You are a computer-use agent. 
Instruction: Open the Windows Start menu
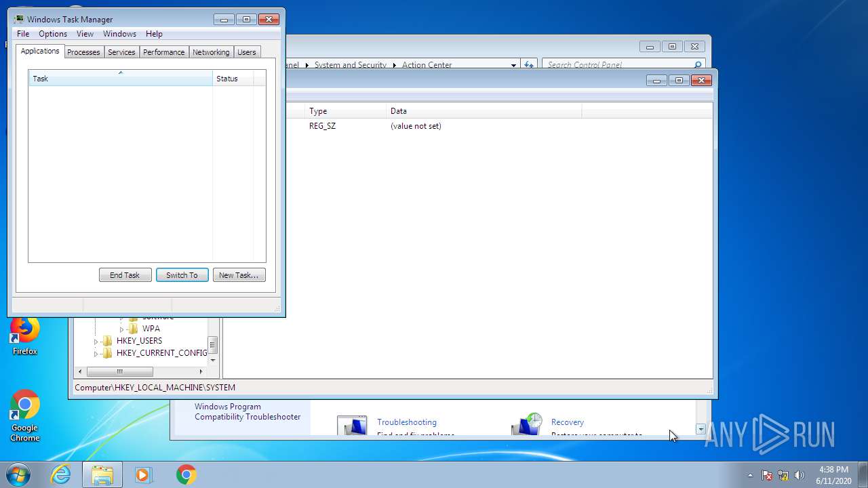(x=18, y=474)
